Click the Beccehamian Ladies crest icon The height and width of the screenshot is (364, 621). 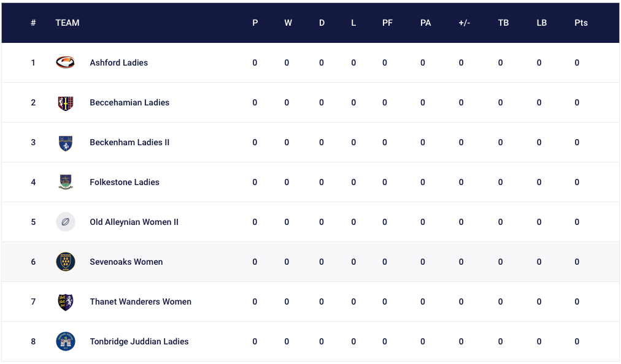click(65, 104)
